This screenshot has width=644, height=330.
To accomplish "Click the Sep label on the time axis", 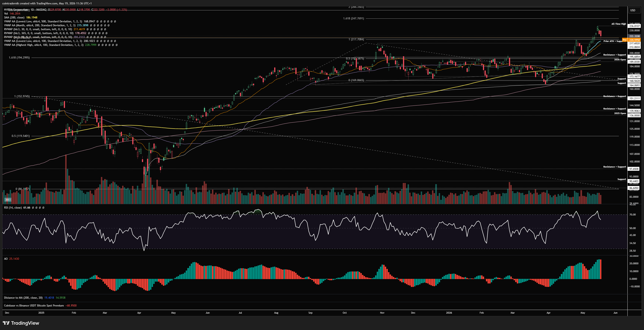I will click(310, 313).
